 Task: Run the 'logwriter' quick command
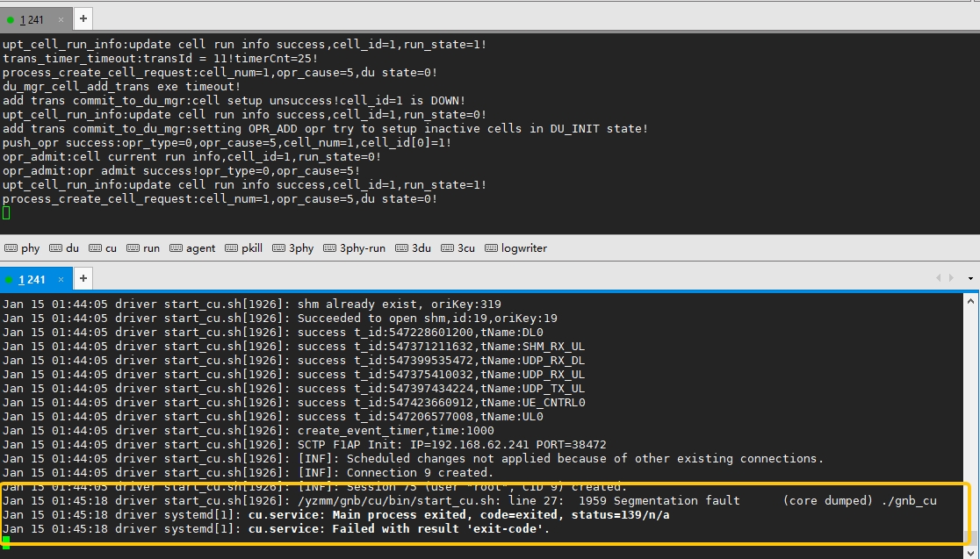[516, 248]
